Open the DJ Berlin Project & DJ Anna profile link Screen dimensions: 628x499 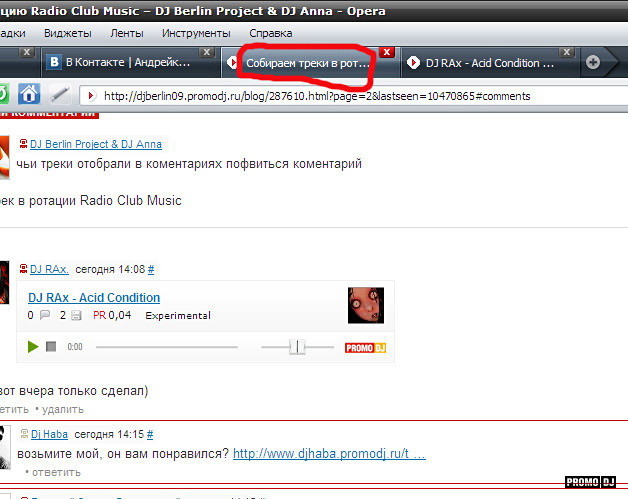[96, 144]
